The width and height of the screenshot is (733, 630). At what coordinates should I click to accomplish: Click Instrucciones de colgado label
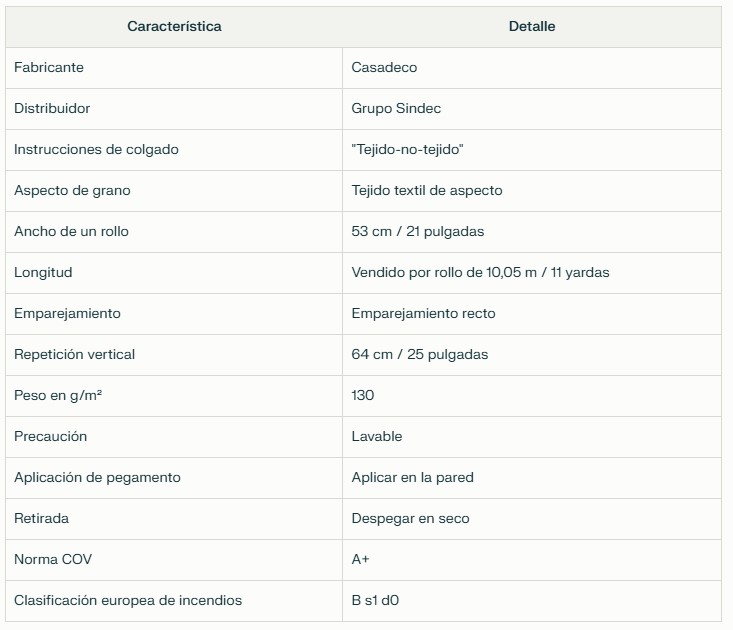[x=96, y=150]
